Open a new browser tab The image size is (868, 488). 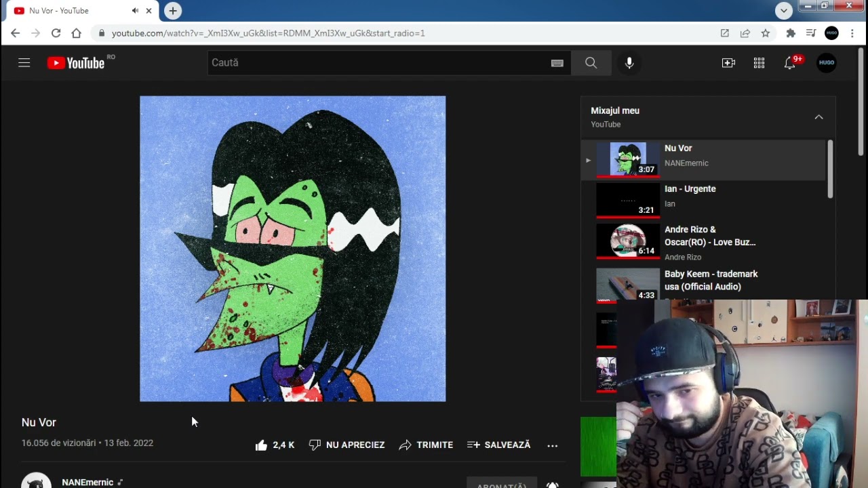[x=173, y=11]
